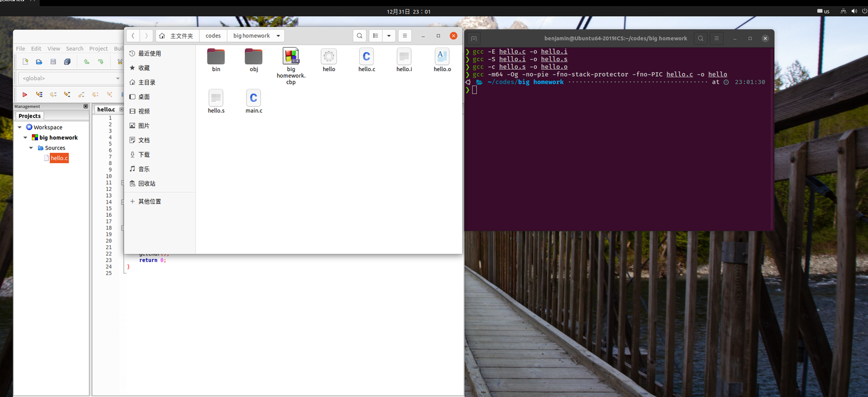
Task: Open View menu in Code::Blocks
Action: pyautogui.click(x=54, y=49)
